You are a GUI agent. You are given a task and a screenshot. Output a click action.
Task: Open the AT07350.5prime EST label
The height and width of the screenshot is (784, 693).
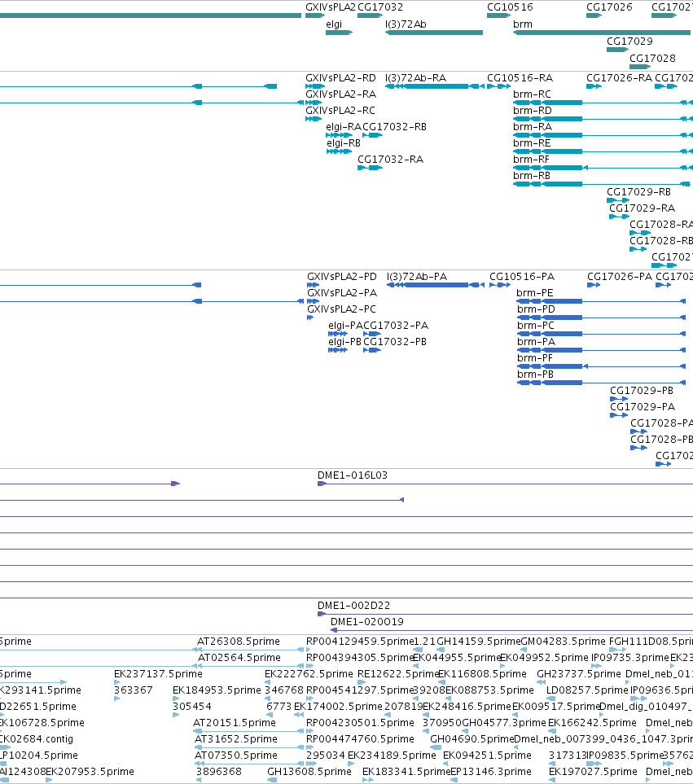(x=236, y=755)
